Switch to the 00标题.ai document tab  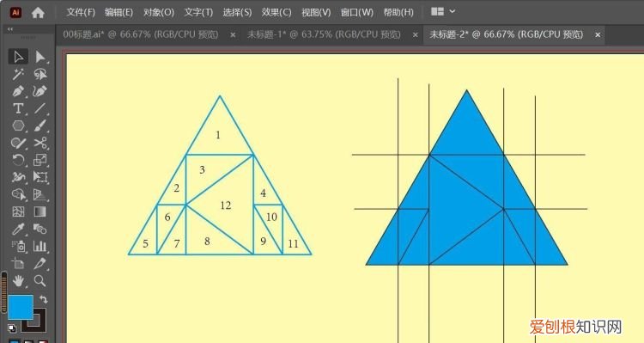point(141,34)
